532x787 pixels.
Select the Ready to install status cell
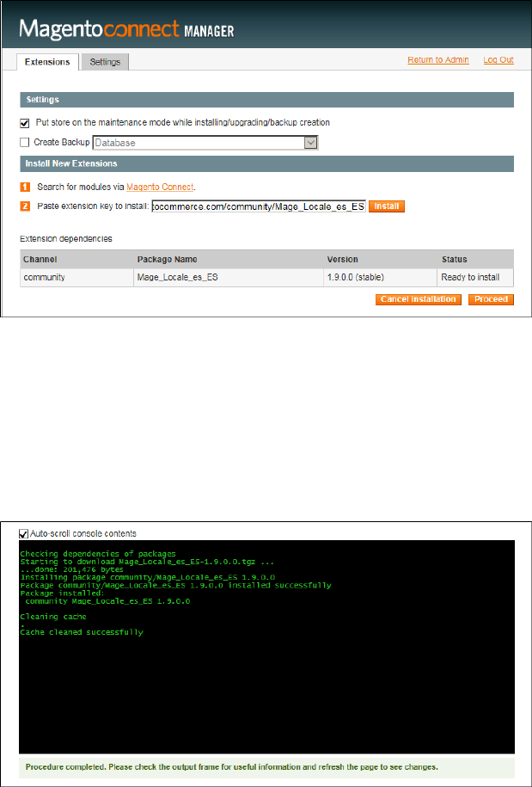pos(475,277)
